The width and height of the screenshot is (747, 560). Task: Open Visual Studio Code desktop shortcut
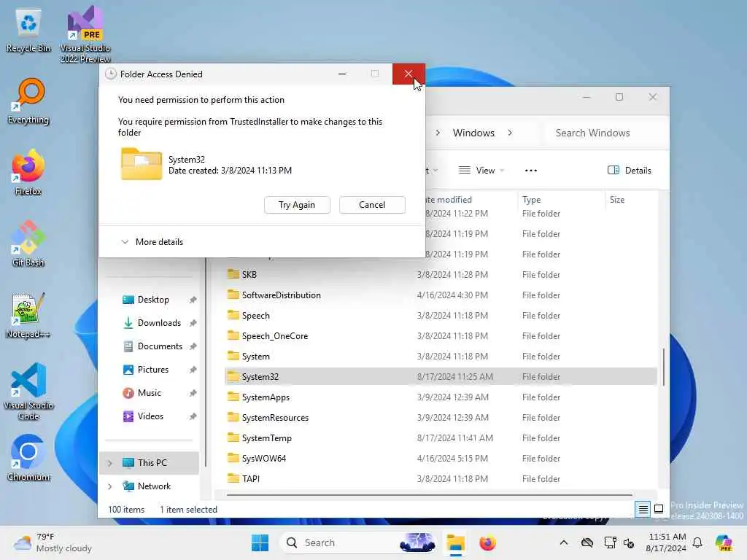[28, 392]
